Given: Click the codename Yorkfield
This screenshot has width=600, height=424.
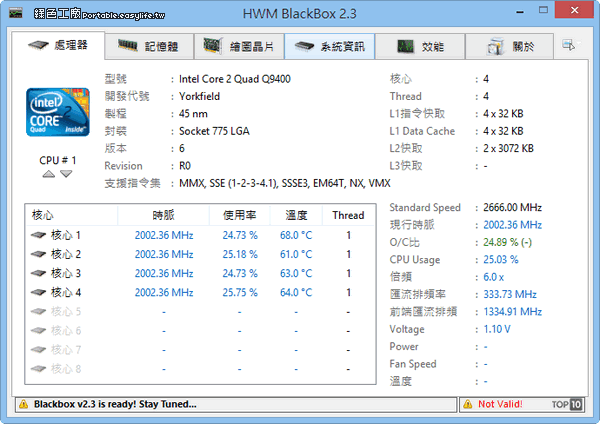Looking at the screenshot, I should [199, 96].
